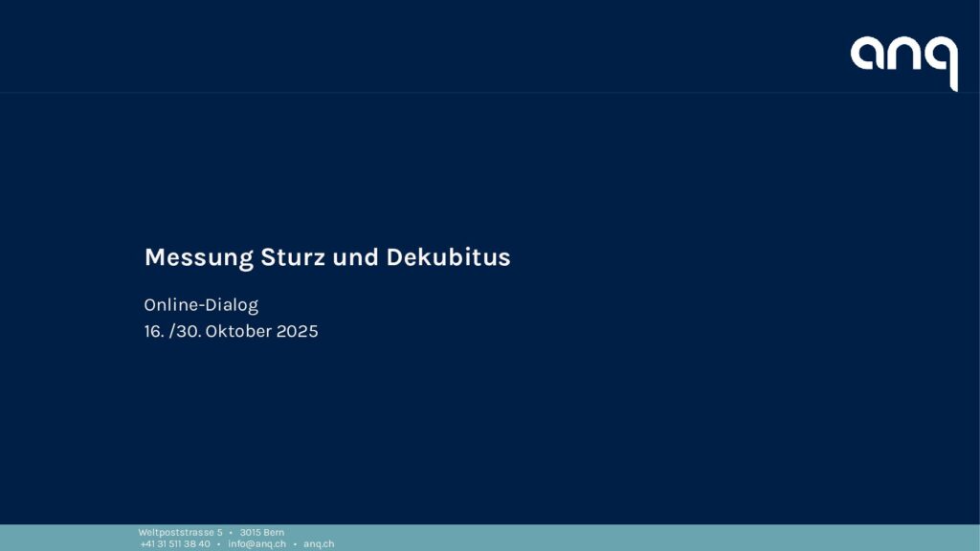The width and height of the screenshot is (980, 551).
Task: Click the word Dekubitus in the title
Action: tap(448, 257)
